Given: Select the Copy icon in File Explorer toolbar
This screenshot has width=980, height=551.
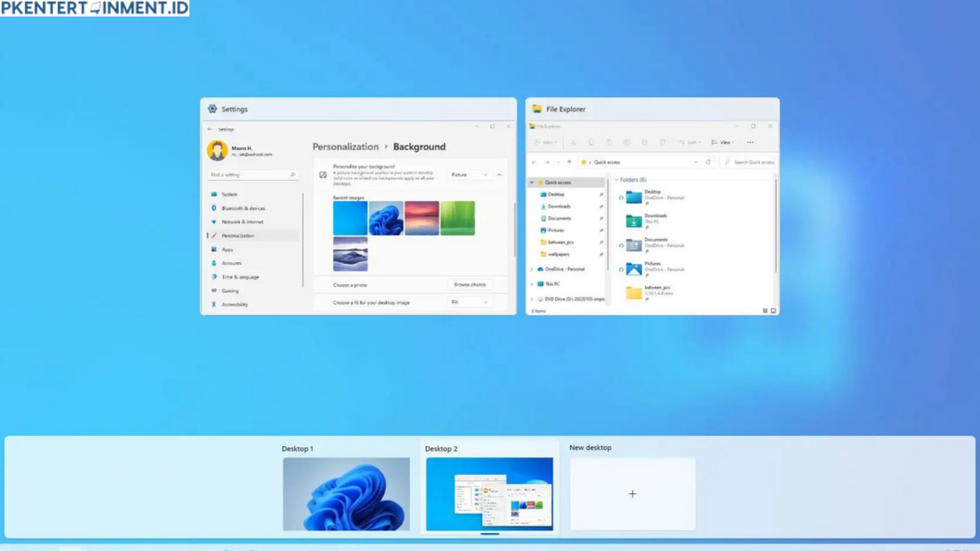Looking at the screenshot, I should [592, 141].
